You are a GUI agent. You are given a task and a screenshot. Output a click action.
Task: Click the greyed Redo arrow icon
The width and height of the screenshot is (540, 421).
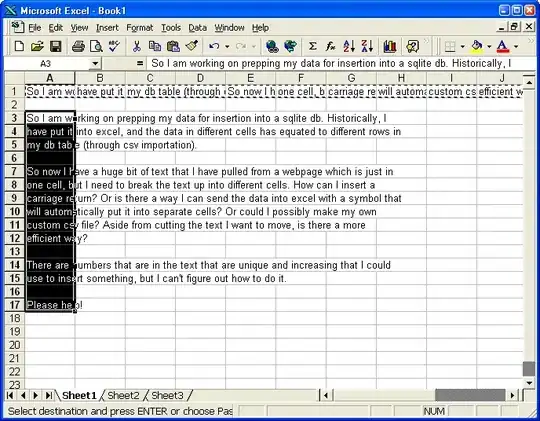(x=241, y=46)
